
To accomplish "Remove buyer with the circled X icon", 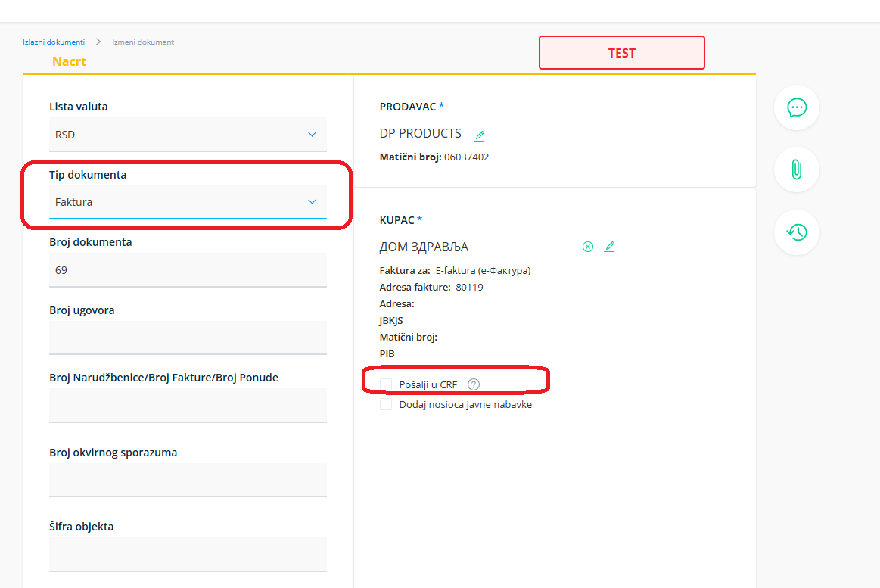I will [587, 247].
